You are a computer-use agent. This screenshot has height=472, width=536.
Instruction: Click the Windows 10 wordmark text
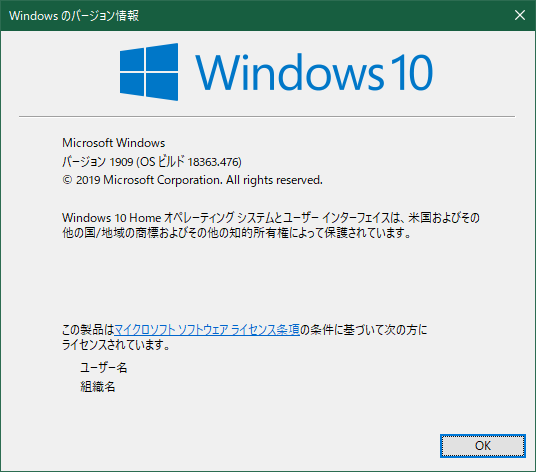[314, 72]
